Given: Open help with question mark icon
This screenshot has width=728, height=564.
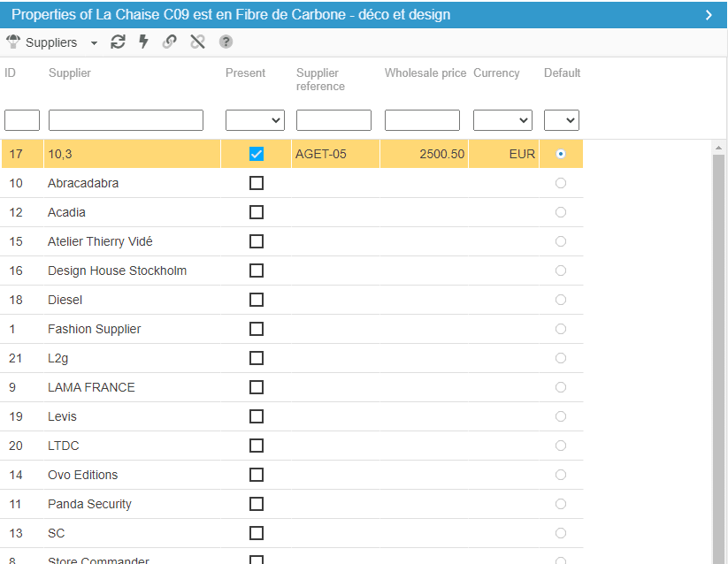Looking at the screenshot, I should pos(226,42).
